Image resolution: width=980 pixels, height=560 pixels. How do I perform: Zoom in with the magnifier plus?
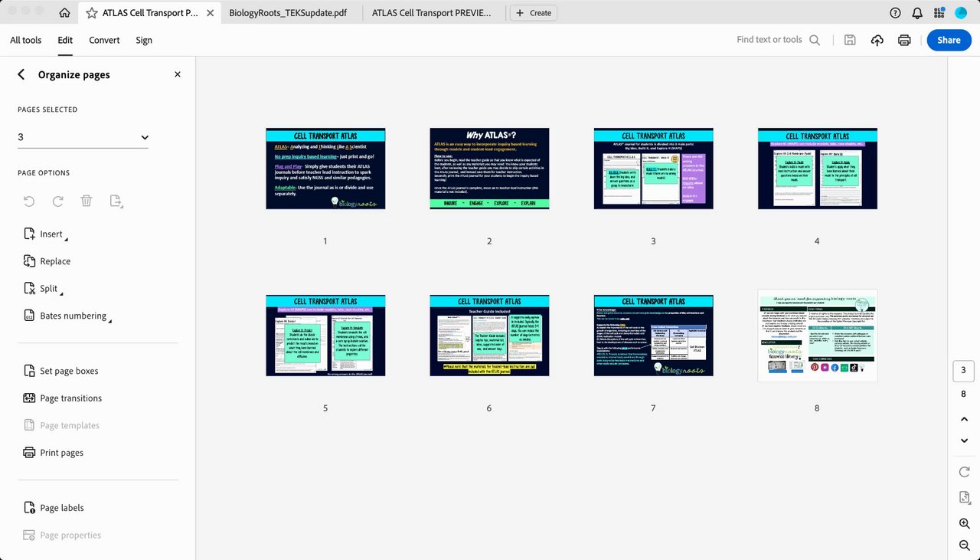click(964, 523)
